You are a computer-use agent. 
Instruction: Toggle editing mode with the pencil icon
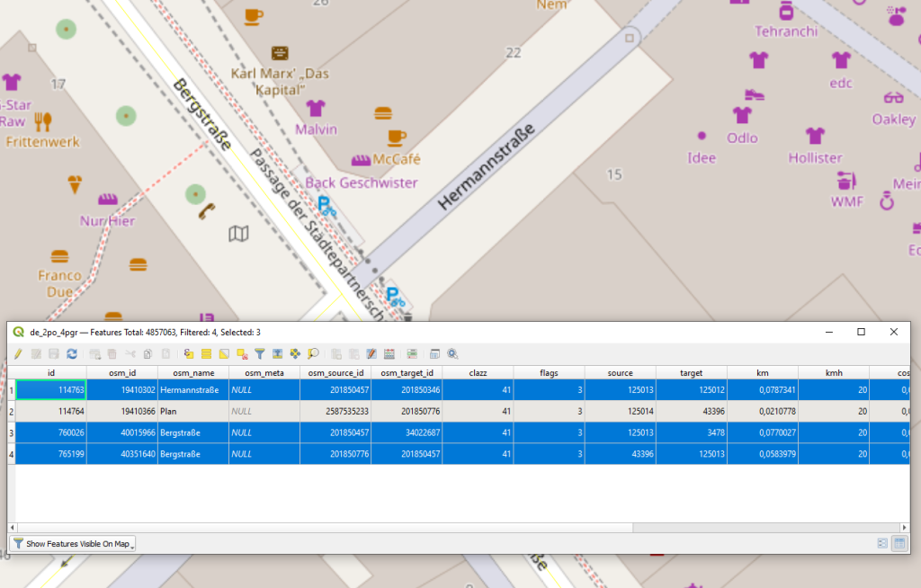point(17,354)
